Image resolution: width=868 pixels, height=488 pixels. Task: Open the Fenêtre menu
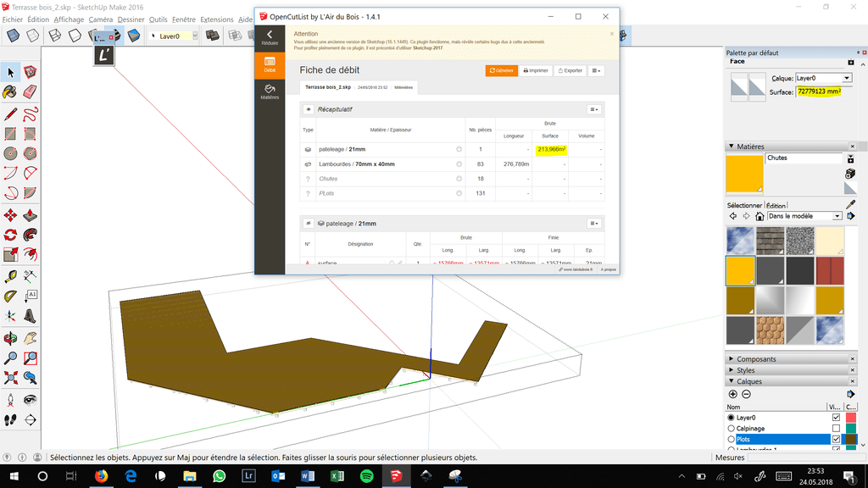click(x=183, y=19)
